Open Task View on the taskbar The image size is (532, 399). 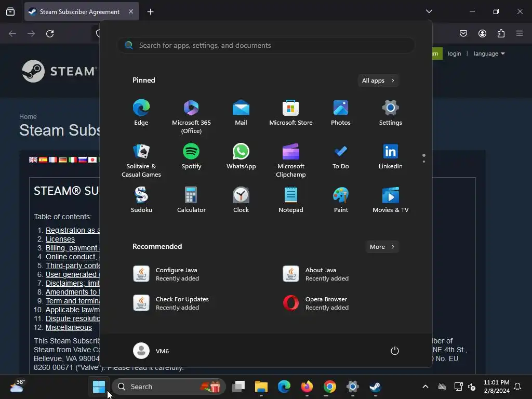tap(238, 387)
